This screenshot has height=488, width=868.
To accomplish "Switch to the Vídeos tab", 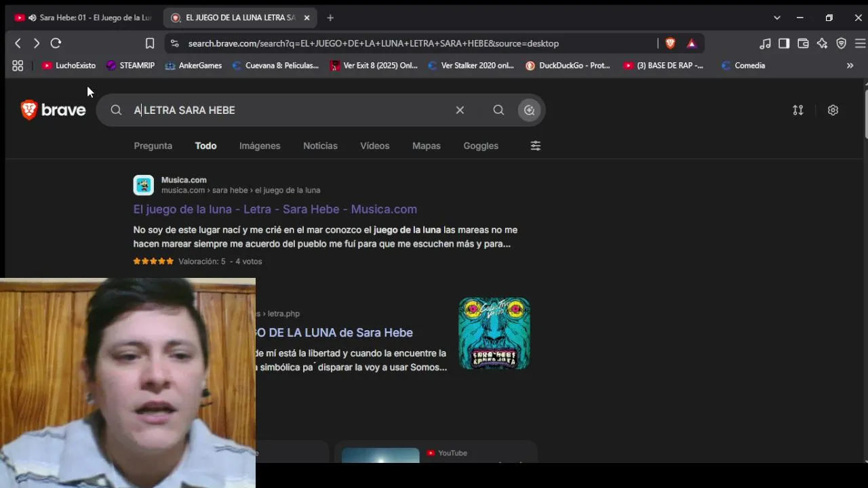I will coord(374,146).
